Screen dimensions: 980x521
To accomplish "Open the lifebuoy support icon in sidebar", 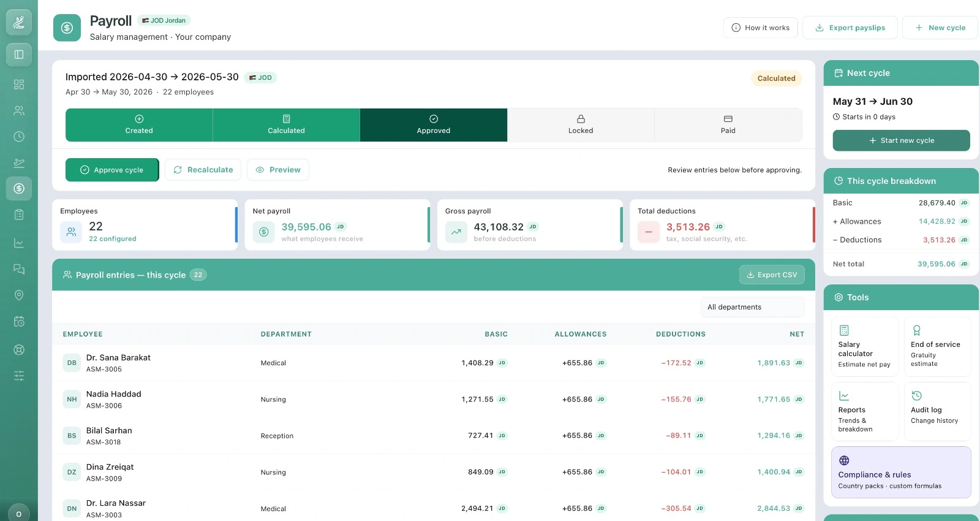I will tap(19, 349).
